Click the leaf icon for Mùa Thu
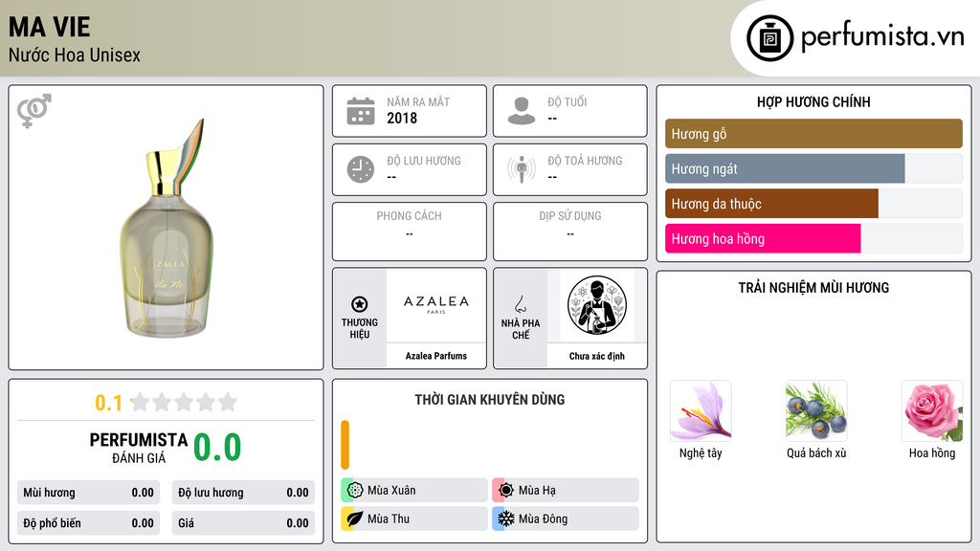The height and width of the screenshot is (551, 980). point(354,518)
